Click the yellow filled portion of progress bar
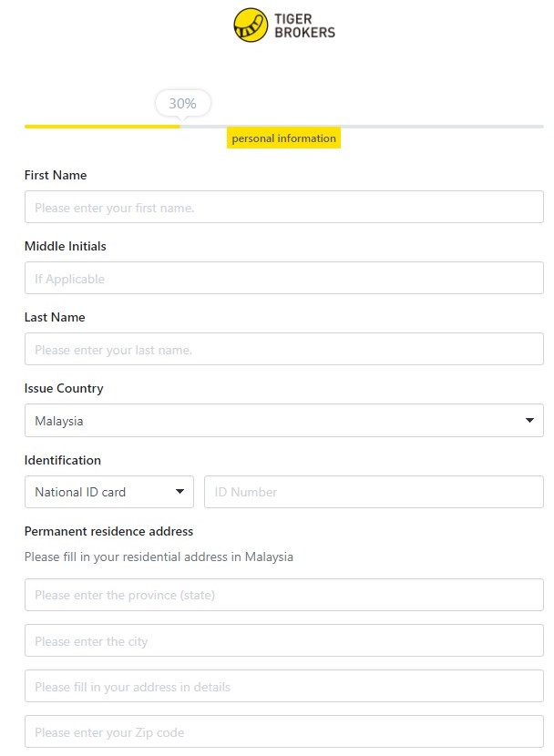 (x=102, y=127)
